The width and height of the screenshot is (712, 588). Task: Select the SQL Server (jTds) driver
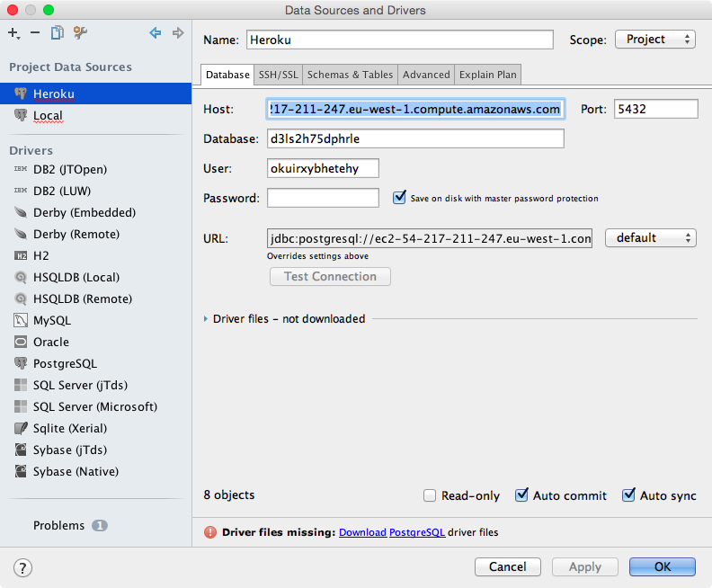(x=96, y=385)
